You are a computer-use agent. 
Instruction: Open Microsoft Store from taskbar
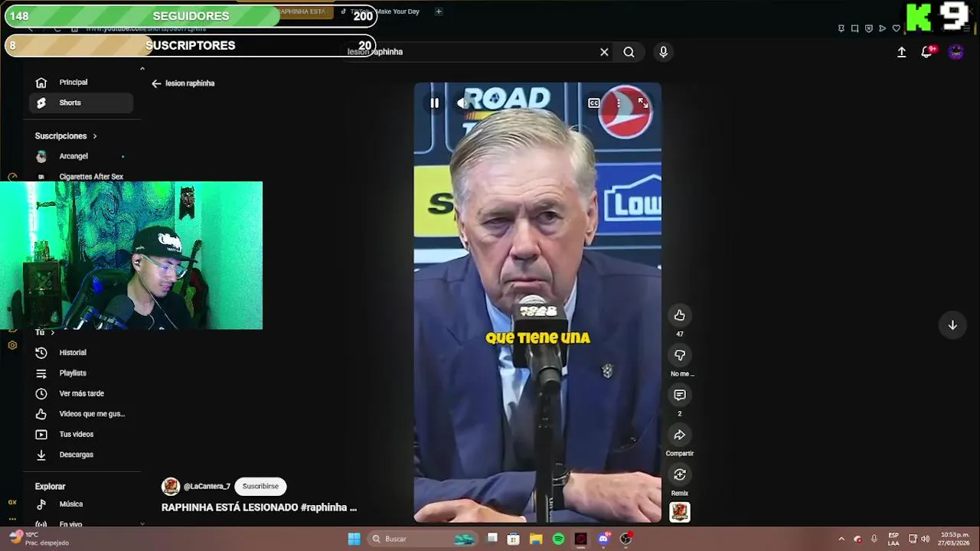pyautogui.click(x=514, y=539)
